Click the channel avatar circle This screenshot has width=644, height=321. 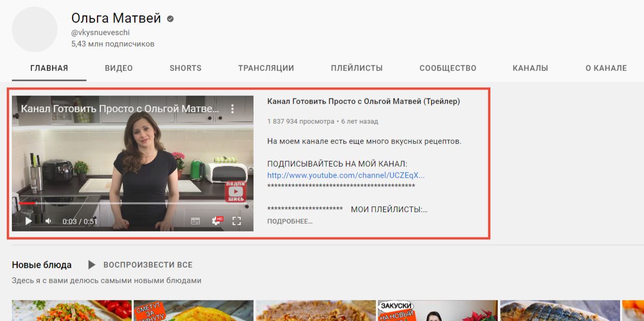point(35,29)
